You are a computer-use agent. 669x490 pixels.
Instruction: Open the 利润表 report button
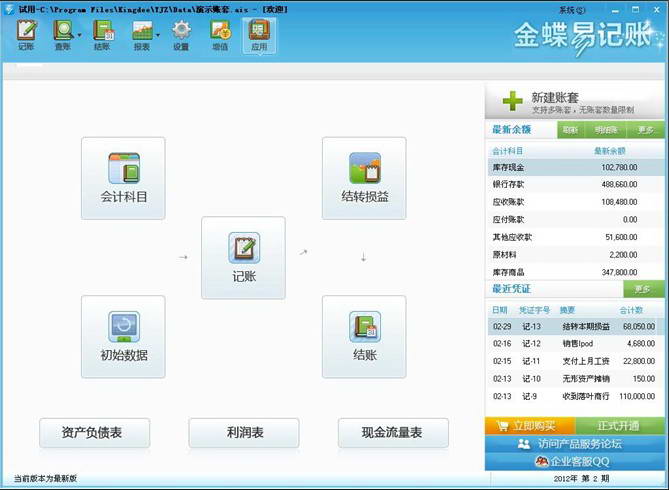pyautogui.click(x=244, y=433)
